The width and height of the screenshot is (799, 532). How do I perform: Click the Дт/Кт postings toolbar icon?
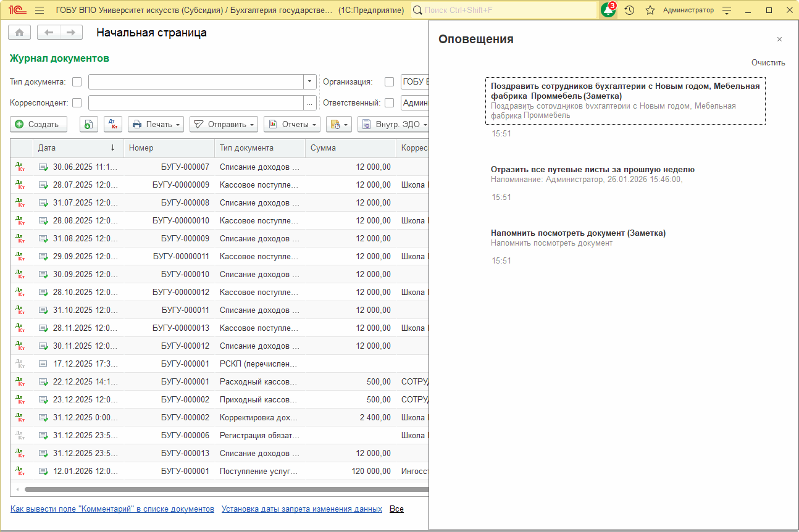pyautogui.click(x=113, y=124)
